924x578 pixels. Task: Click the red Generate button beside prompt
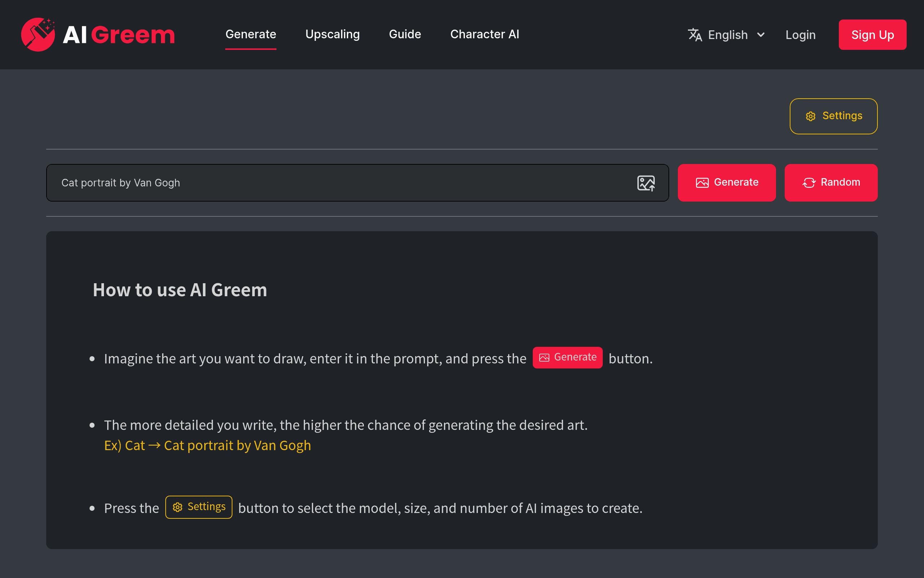(727, 183)
